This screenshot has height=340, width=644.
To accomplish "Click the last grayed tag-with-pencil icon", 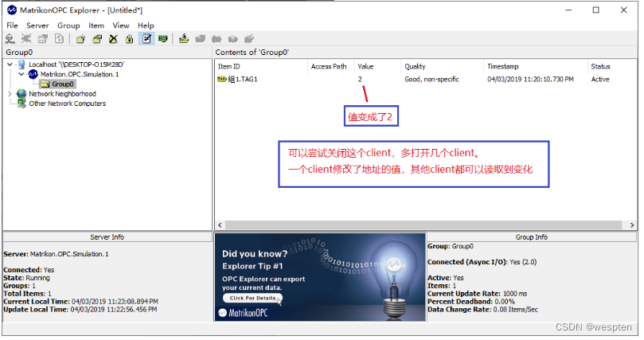I will tap(249, 39).
